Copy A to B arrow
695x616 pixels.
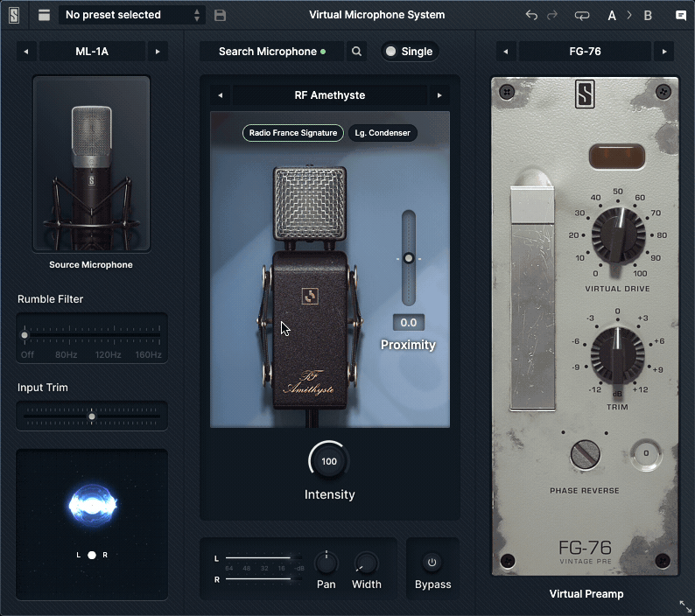tap(629, 16)
